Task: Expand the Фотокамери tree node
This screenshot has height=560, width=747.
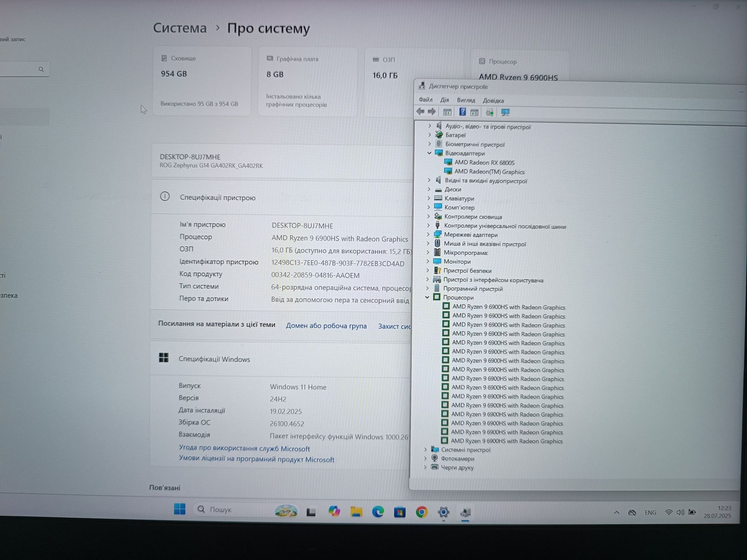Action: (425, 458)
